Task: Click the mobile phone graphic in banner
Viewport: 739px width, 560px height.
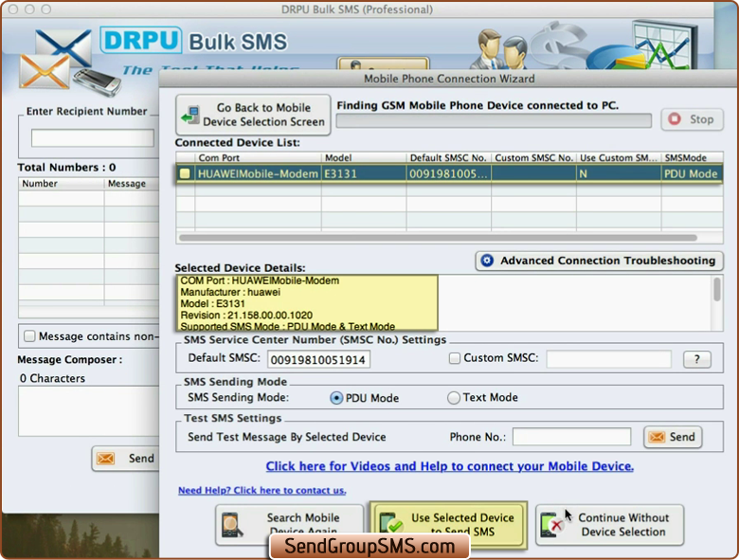Action: coord(97,82)
